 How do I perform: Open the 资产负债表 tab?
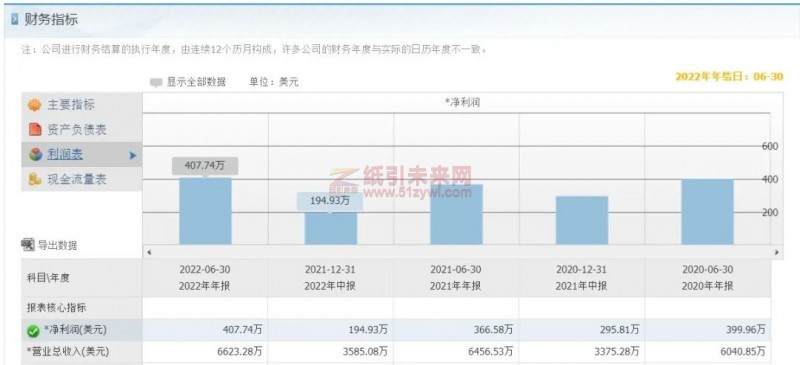coord(82,130)
